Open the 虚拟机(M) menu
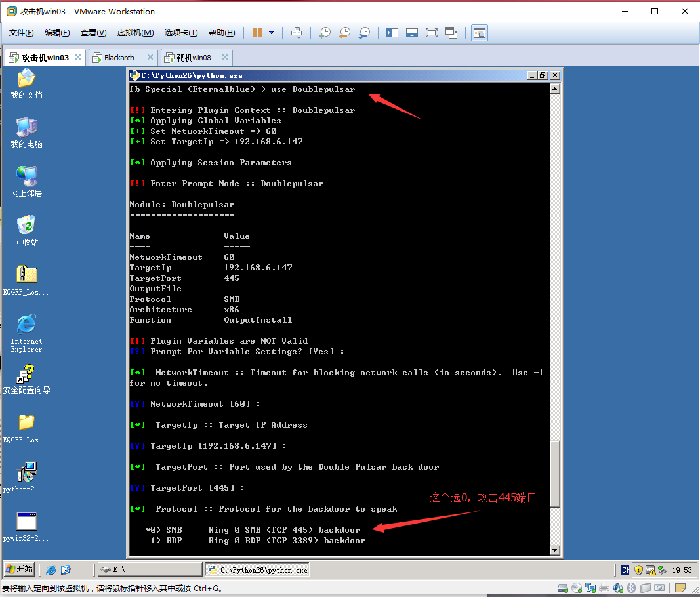 click(x=135, y=33)
